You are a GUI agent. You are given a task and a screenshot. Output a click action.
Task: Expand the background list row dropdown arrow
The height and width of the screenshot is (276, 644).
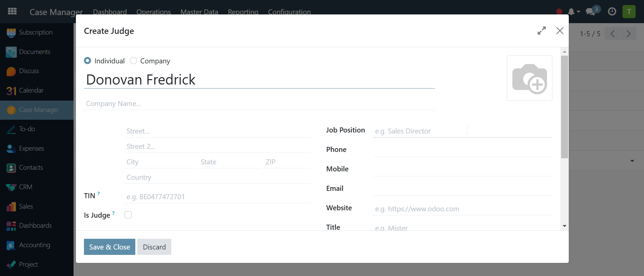pos(632,161)
